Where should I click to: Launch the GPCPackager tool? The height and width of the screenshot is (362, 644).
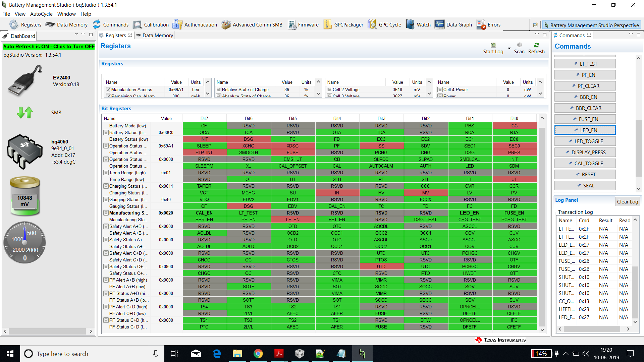tap(343, 25)
